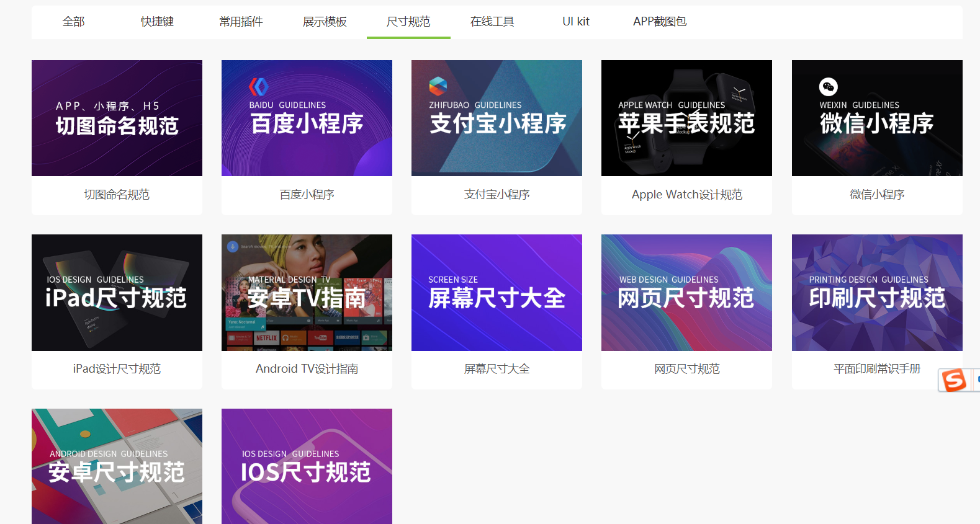The height and width of the screenshot is (524, 980).
Task: Select the 常用插件 tab
Action: tap(241, 22)
